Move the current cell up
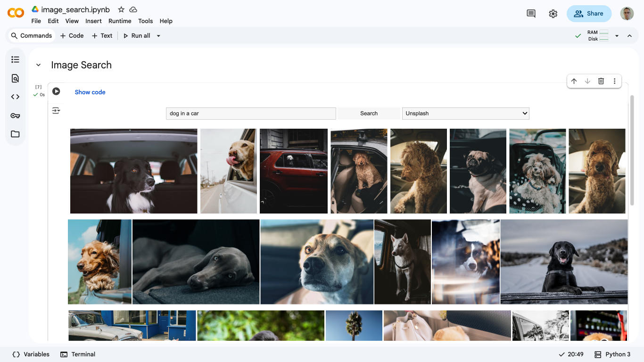Image resolution: width=644 pixels, height=362 pixels. [574, 81]
